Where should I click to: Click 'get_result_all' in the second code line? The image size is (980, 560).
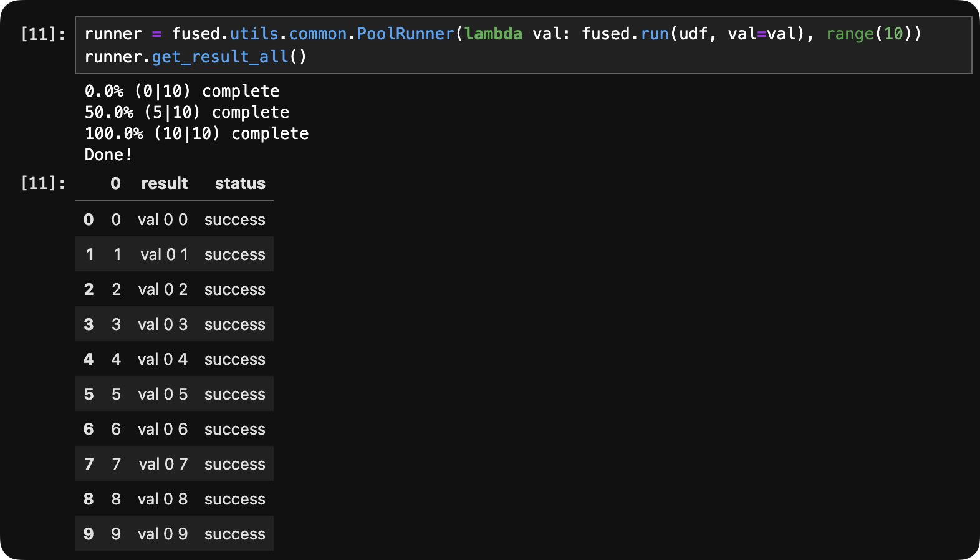220,57
